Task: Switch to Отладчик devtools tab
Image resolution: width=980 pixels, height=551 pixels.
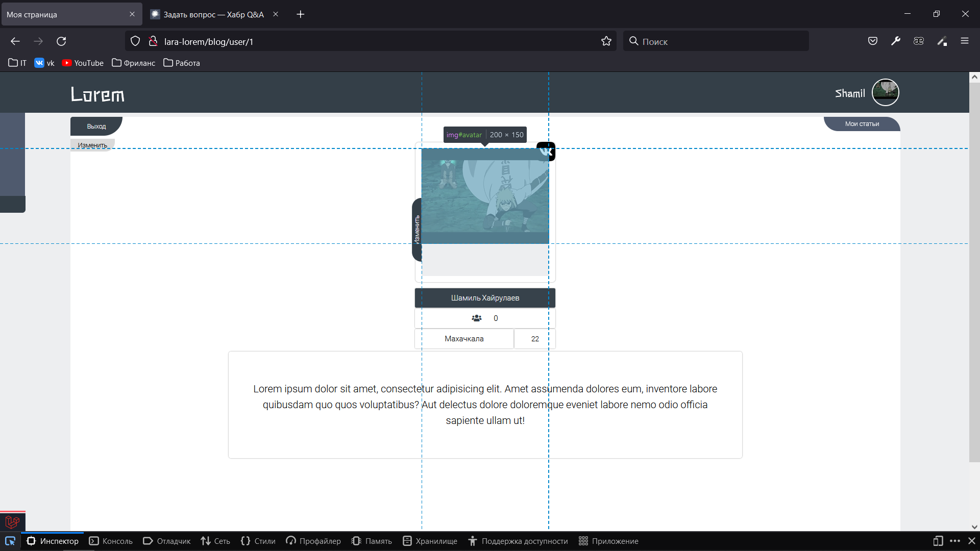Action: click(167, 541)
